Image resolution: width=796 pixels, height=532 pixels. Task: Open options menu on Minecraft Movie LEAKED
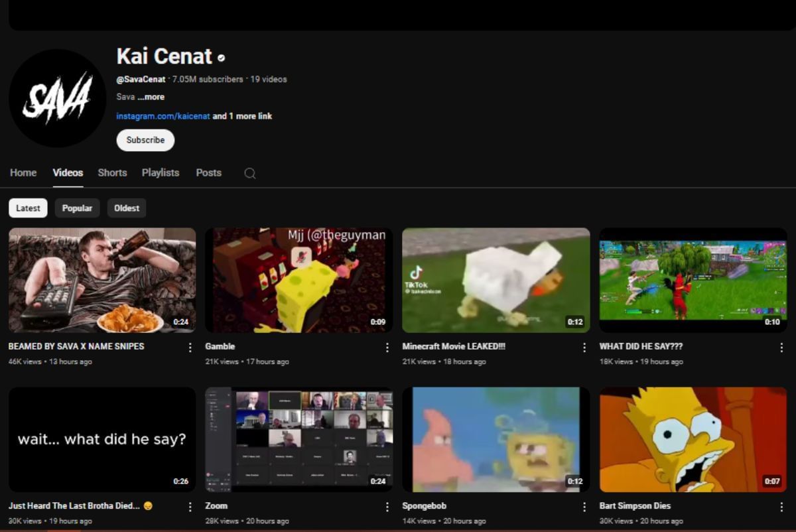point(584,346)
